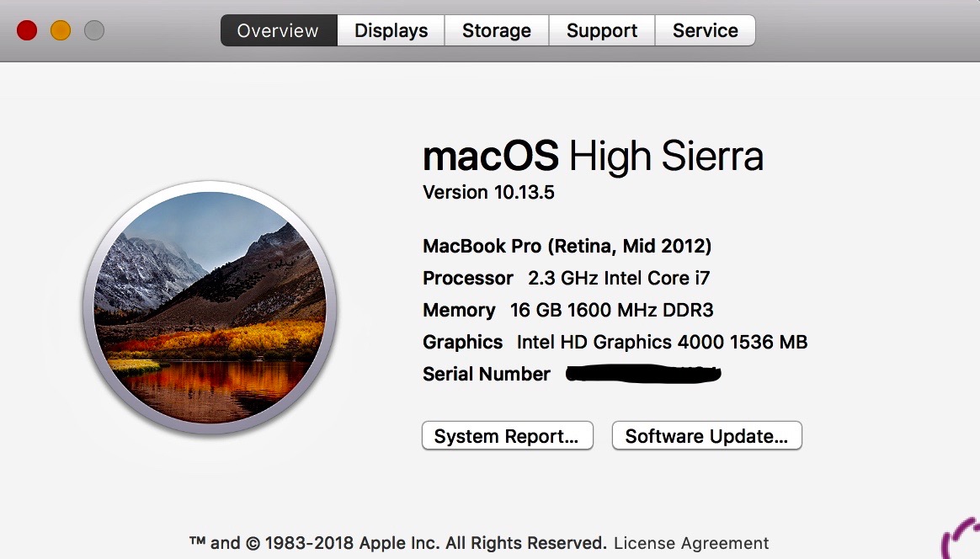Click the macOS High Sierra title
The width and height of the screenshot is (980, 559).
pos(593,156)
